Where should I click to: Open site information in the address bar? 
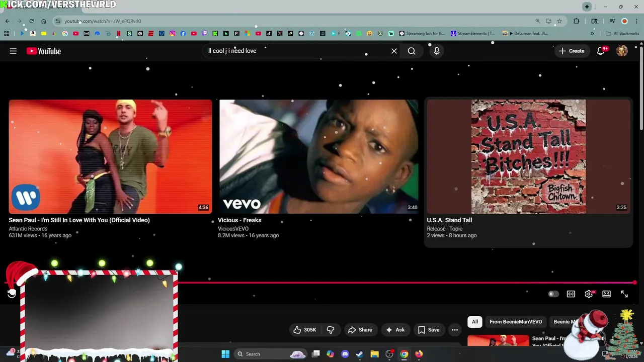pyautogui.click(x=58, y=21)
